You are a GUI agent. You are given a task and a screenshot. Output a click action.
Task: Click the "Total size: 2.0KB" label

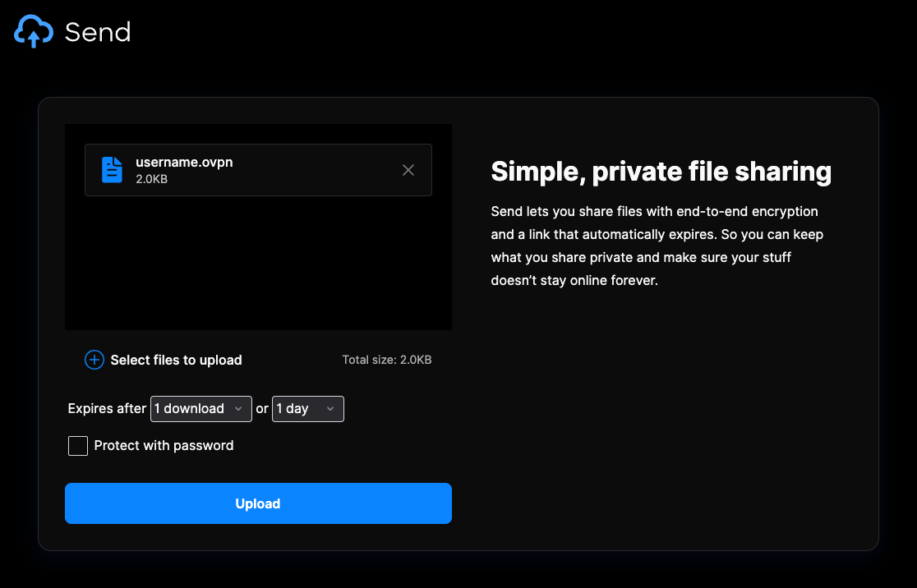(x=386, y=360)
